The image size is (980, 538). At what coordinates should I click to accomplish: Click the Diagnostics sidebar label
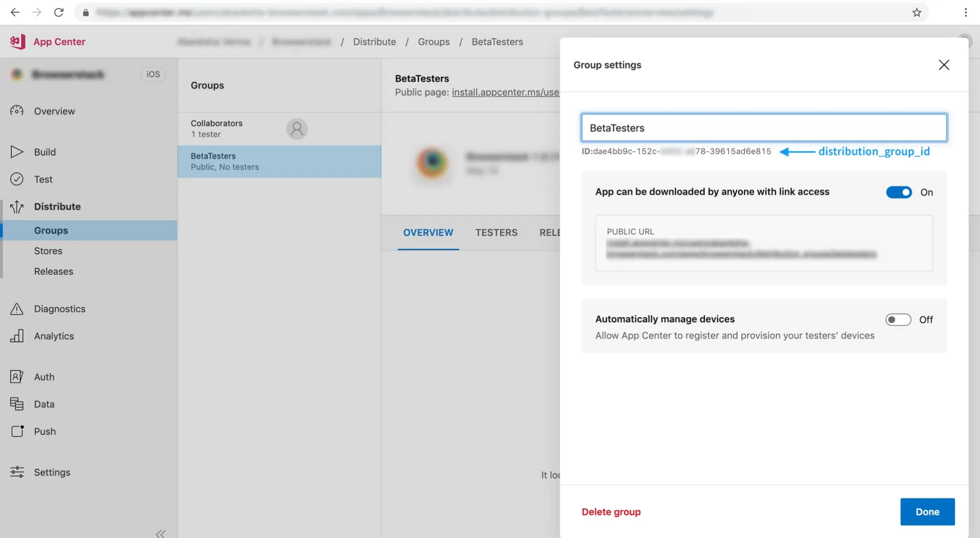(60, 308)
